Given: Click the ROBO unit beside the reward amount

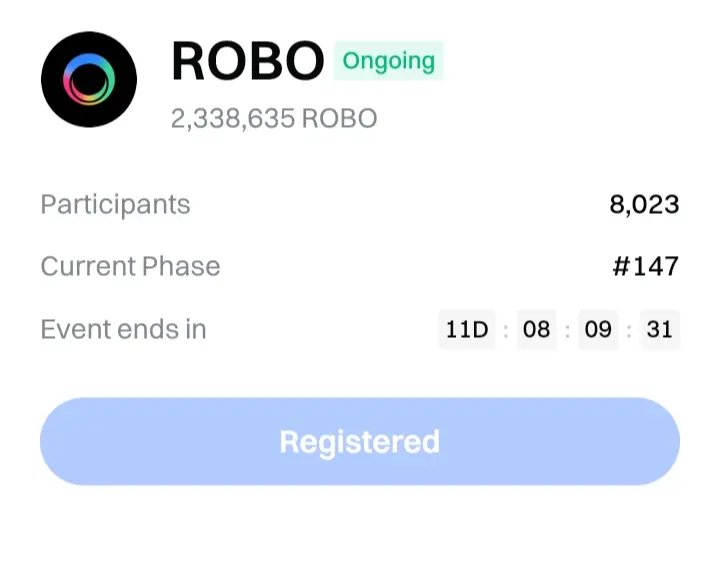Looking at the screenshot, I should coord(339,119).
